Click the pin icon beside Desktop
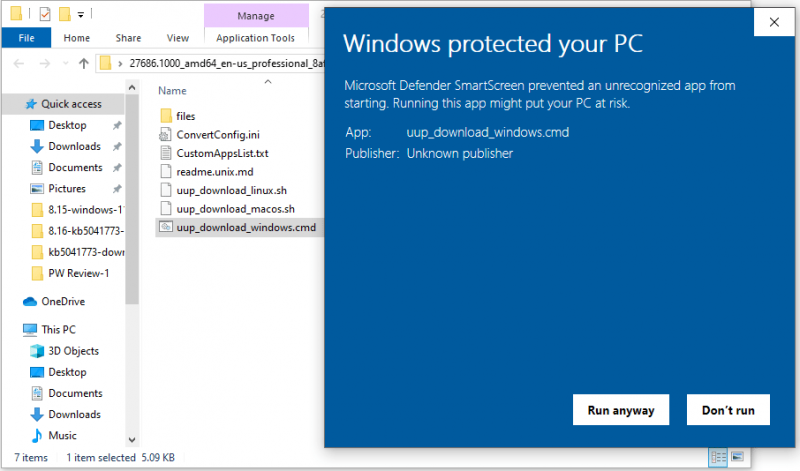 click(x=117, y=125)
